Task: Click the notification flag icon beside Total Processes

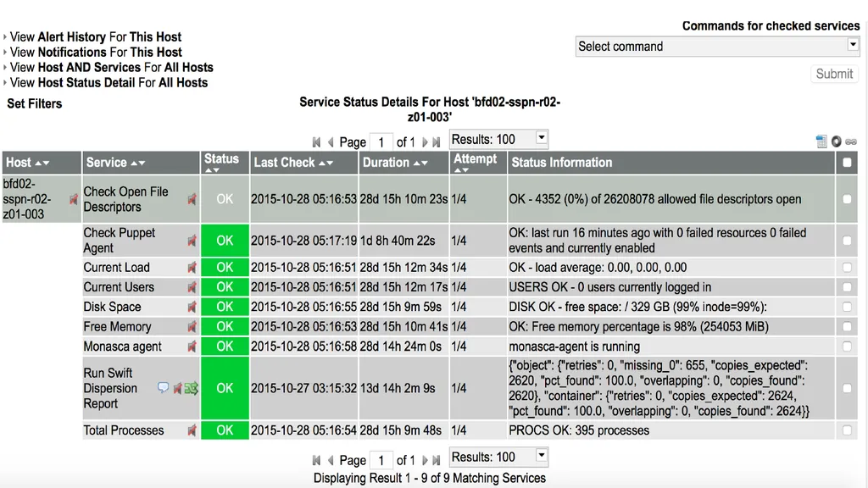Action: 192,430
